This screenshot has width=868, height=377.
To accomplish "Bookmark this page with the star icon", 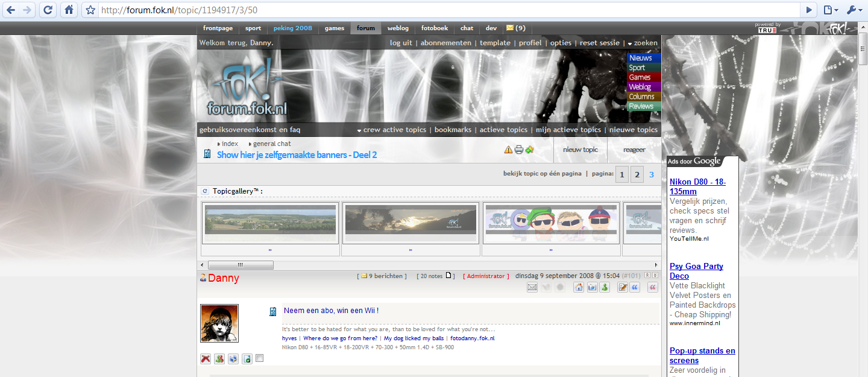I will (x=90, y=10).
